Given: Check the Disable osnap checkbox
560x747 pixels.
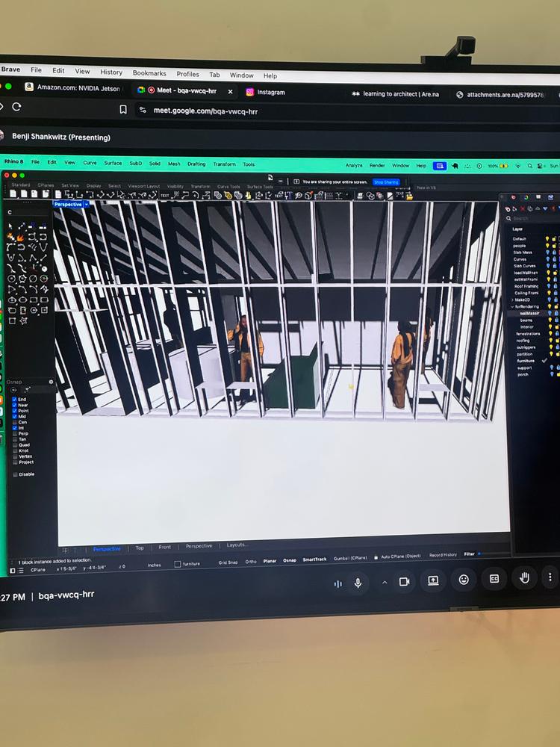Looking at the screenshot, I should coord(14,474).
